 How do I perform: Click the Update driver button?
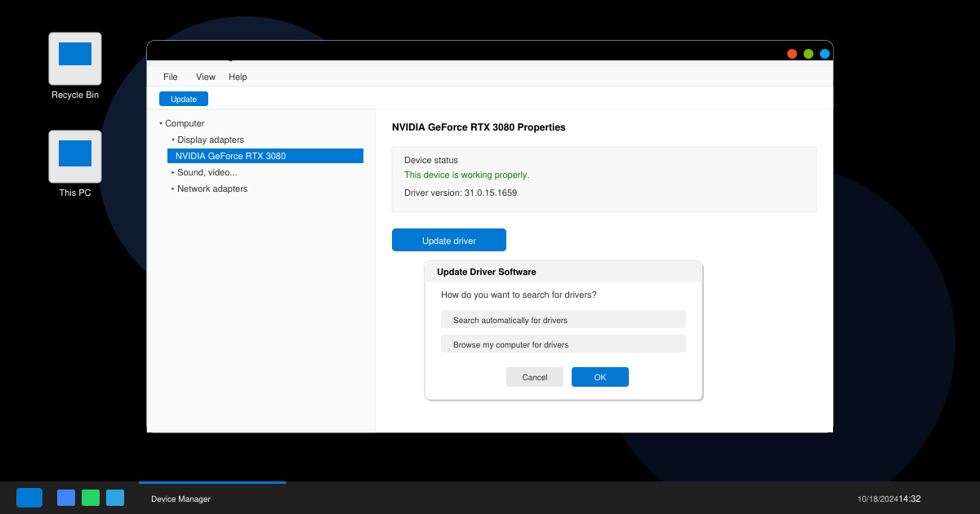pyautogui.click(x=449, y=240)
